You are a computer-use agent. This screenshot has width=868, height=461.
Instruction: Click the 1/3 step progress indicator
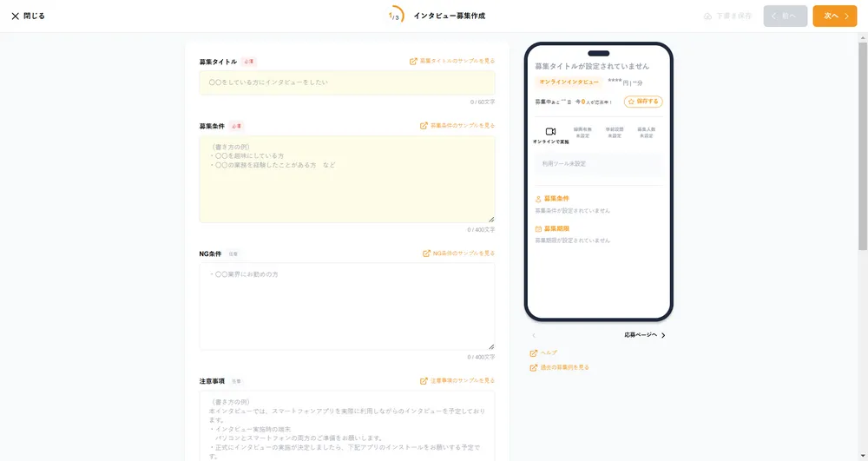coord(395,16)
